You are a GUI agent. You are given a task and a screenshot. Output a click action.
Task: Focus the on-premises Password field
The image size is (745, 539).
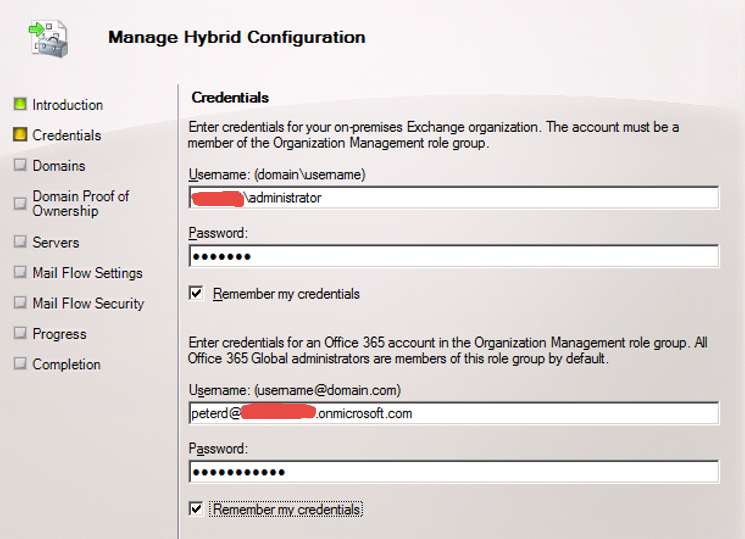point(453,257)
